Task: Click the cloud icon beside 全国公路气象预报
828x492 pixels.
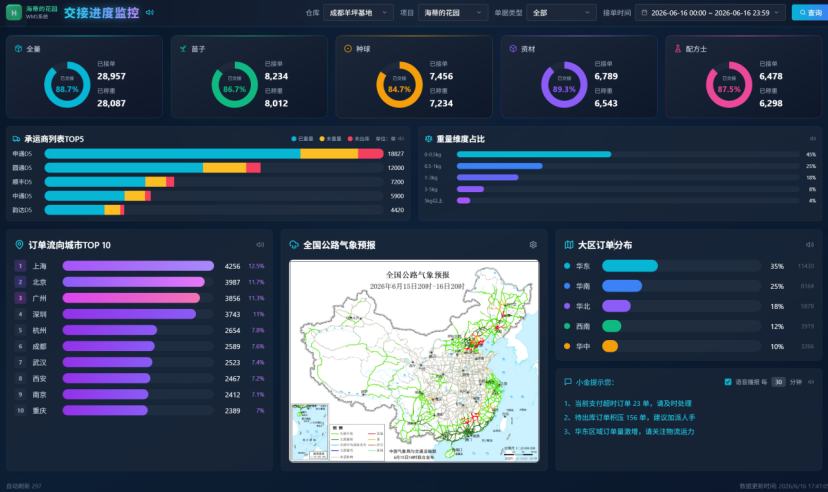Action: (294, 244)
